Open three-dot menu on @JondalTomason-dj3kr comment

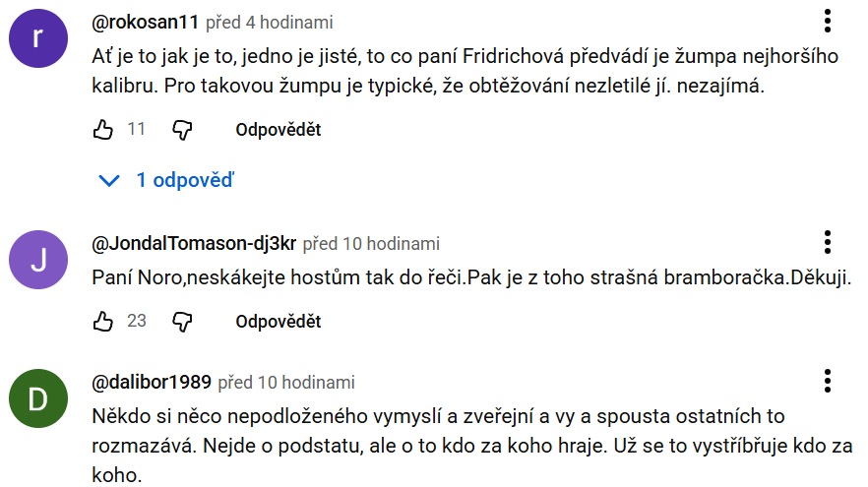828,243
